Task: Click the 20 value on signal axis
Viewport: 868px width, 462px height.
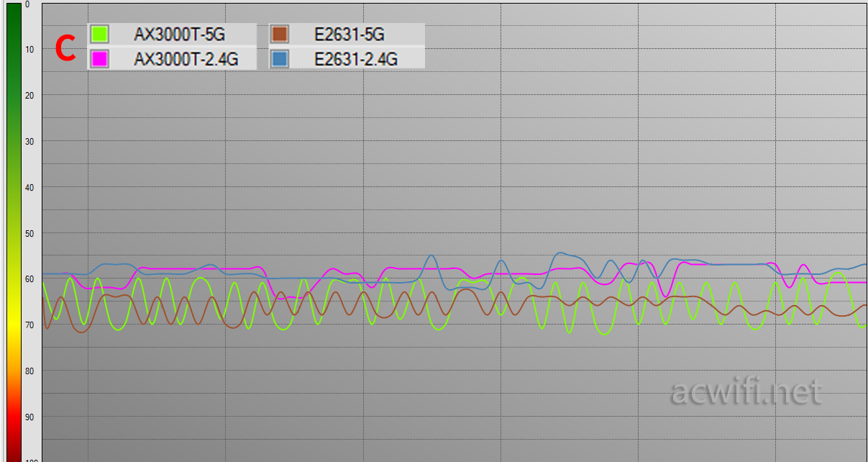Action: (x=29, y=95)
